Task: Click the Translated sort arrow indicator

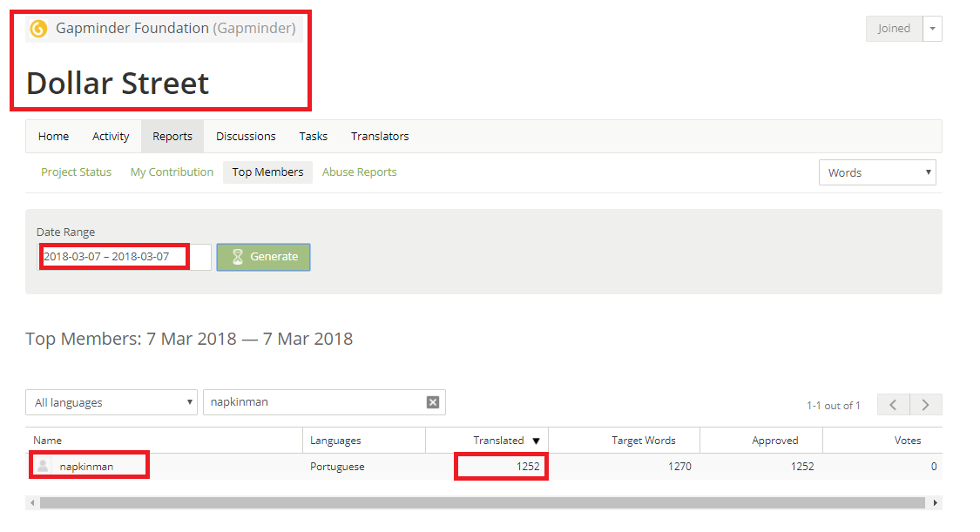Action: (536, 441)
